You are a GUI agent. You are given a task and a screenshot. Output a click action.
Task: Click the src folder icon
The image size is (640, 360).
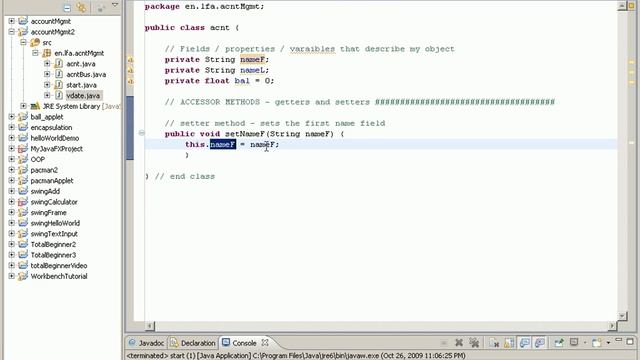click(35, 42)
